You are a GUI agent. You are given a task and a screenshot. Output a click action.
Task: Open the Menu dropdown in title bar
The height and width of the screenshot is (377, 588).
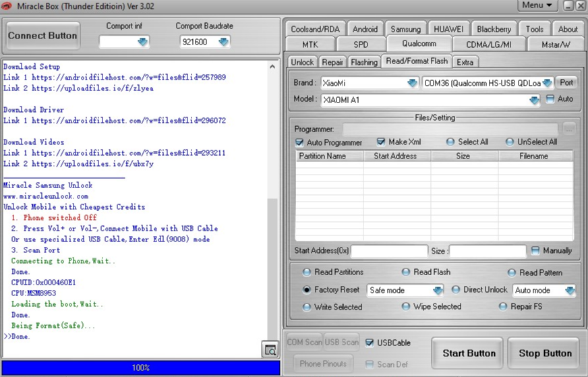[537, 5]
